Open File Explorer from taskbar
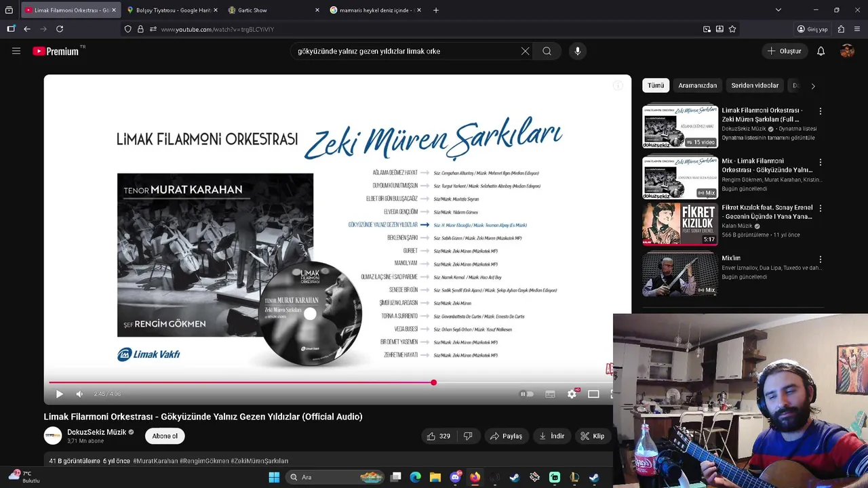Image resolution: width=868 pixels, height=488 pixels. point(435,477)
